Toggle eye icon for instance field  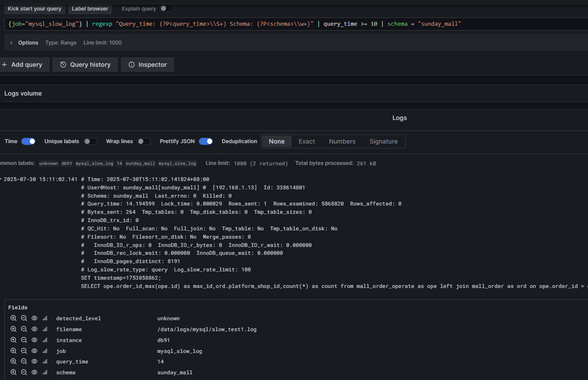[34, 340]
